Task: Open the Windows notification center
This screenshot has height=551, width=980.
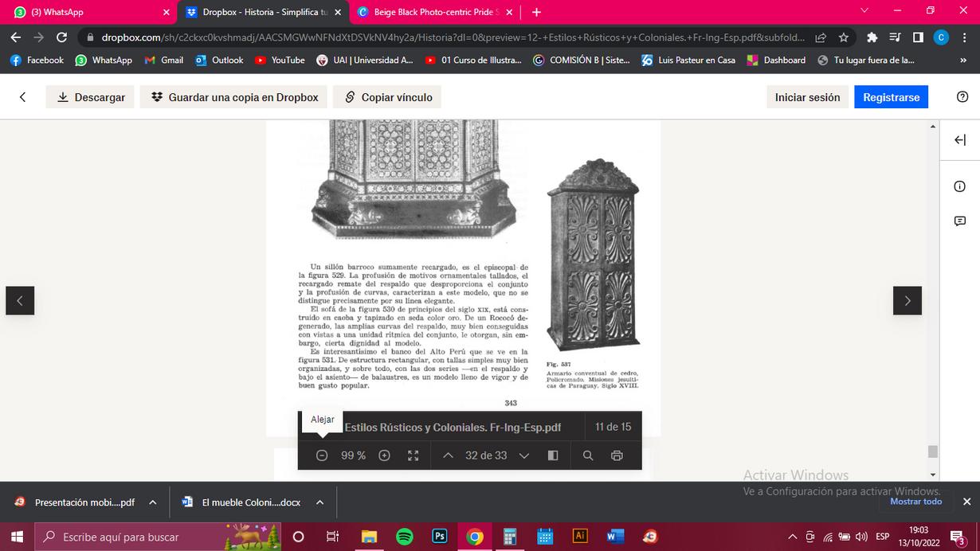Action: tap(958, 537)
